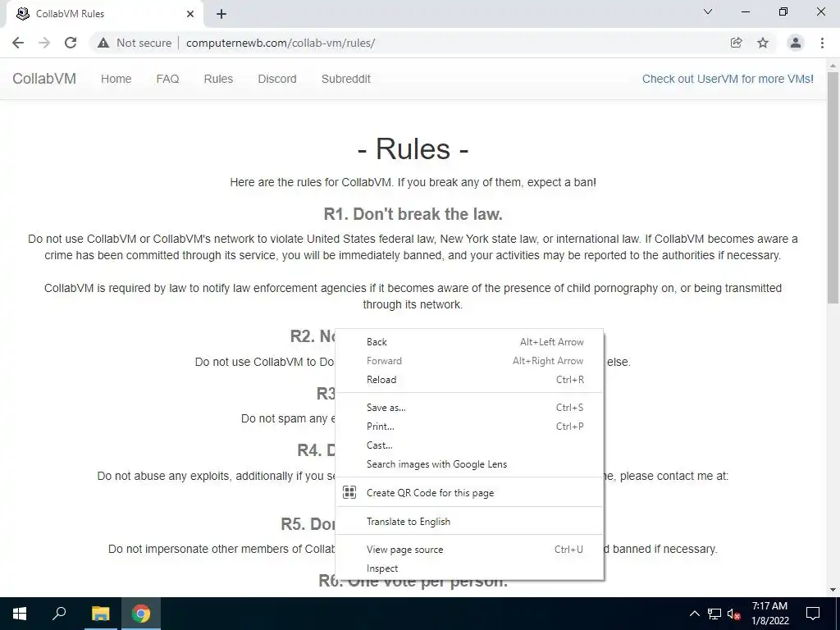The image size is (840, 630).
Task: Click the scrollbar down arrow
Action: (x=833, y=590)
